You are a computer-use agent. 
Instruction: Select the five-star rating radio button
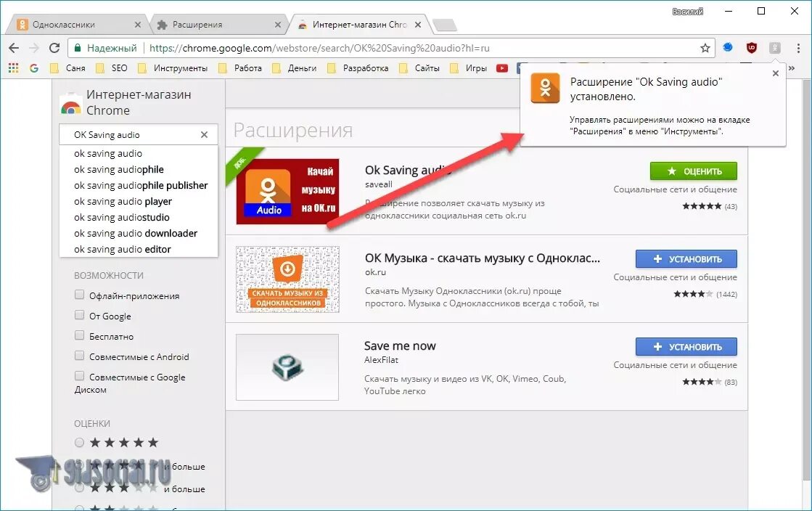[x=79, y=443]
